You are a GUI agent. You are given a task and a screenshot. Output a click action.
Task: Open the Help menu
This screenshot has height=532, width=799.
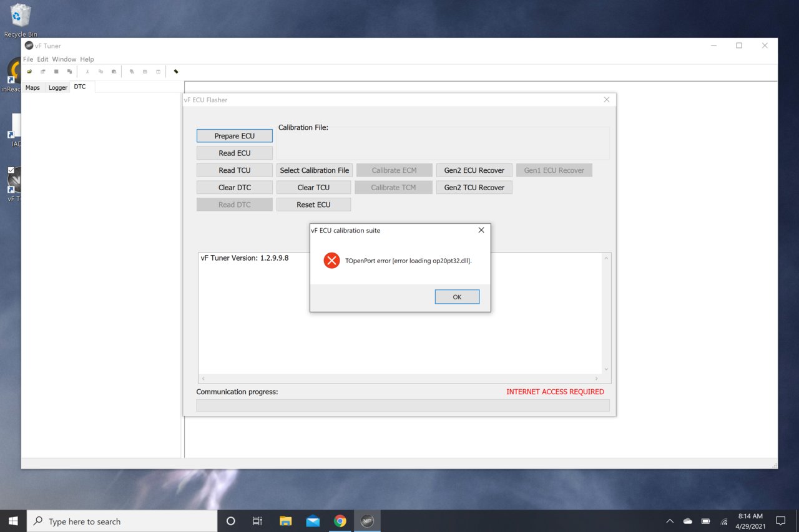point(87,59)
